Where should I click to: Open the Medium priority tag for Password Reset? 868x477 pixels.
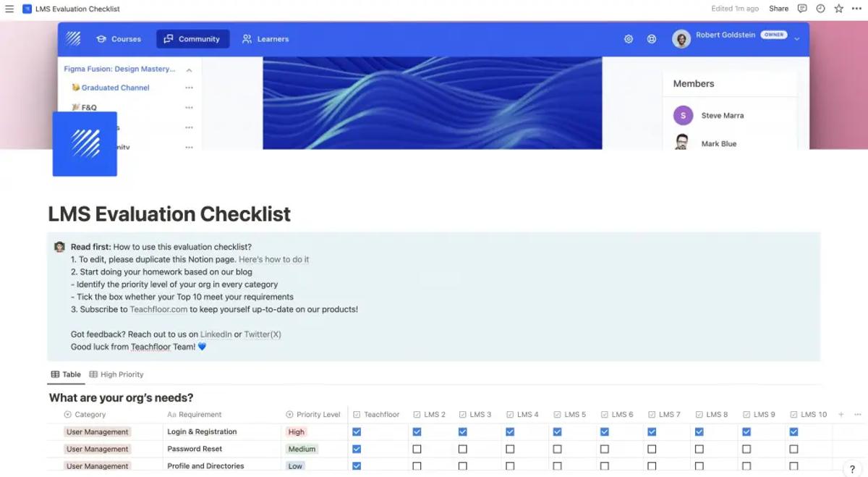(x=302, y=449)
